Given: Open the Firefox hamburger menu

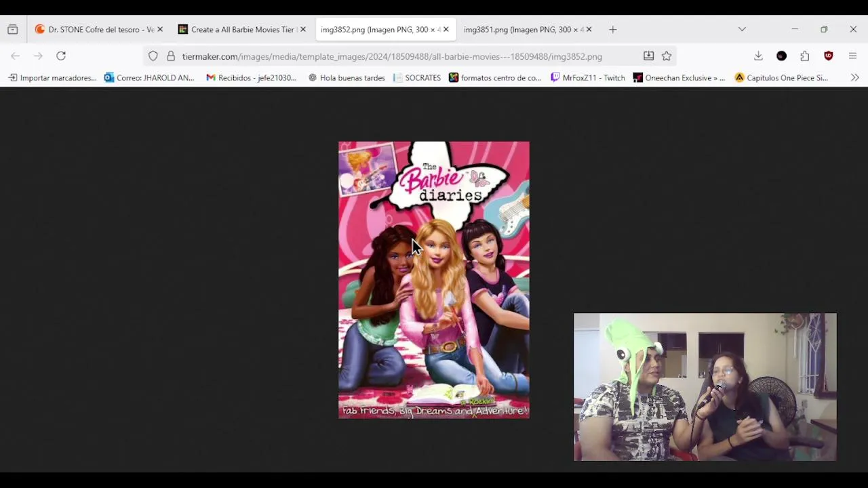Looking at the screenshot, I should (852, 56).
